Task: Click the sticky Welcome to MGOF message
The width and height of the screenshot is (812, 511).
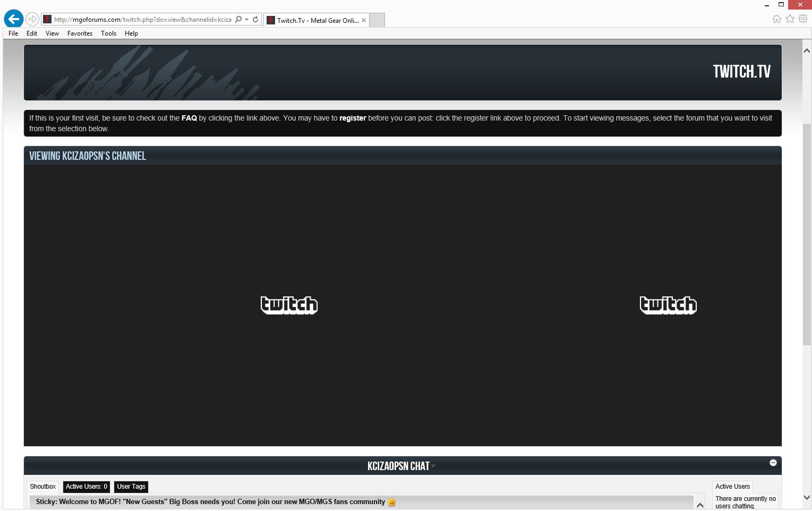Action: [x=210, y=502]
